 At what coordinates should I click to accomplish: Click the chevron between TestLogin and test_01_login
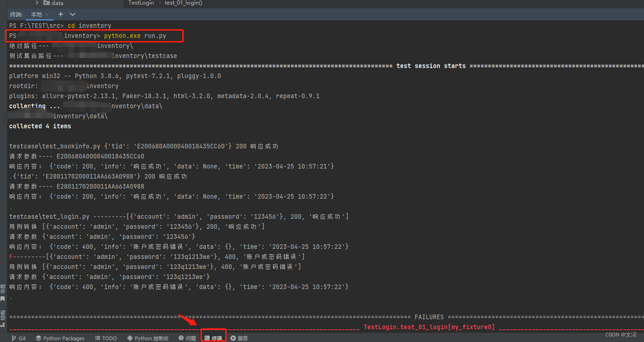point(160,3)
